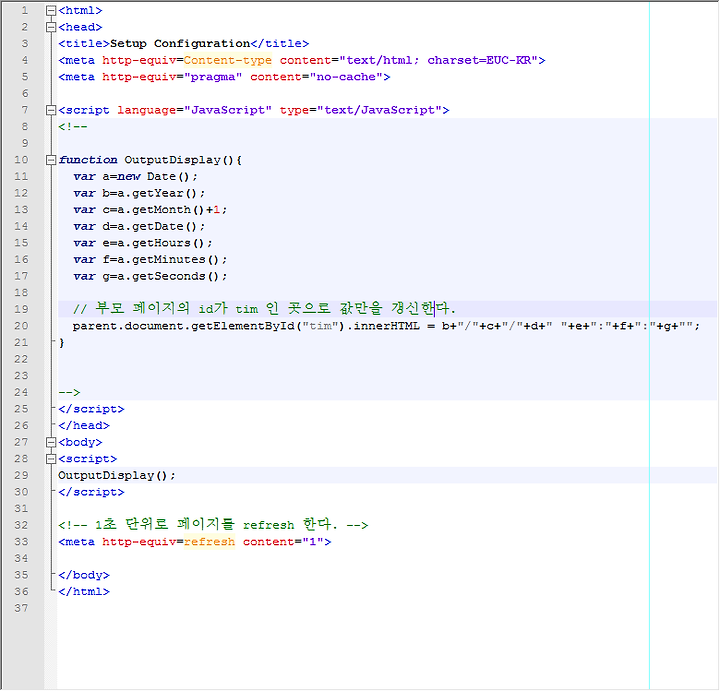Collapse the OutputDisplay function fold on line 10
Image resolution: width=720 pixels, height=691 pixels.
(51, 160)
